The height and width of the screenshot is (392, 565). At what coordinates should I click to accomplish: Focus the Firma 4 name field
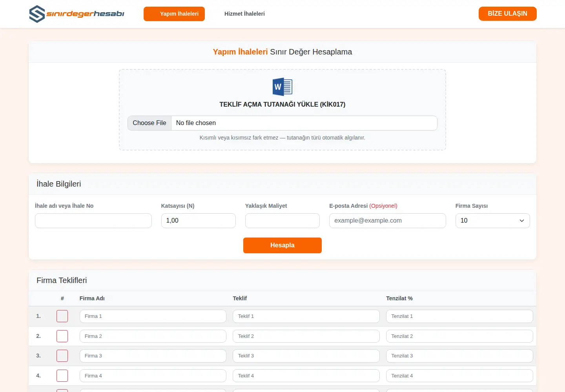click(x=153, y=376)
